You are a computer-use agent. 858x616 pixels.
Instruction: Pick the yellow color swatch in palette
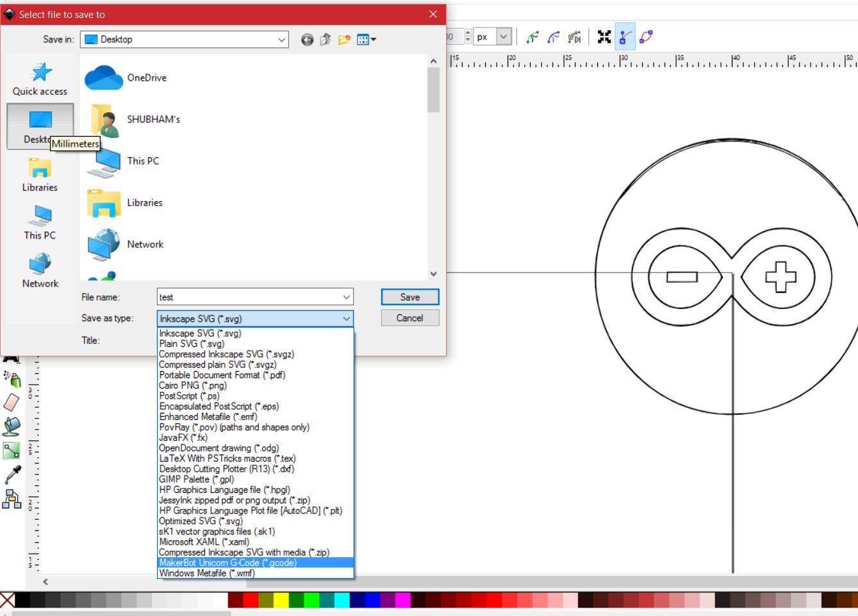(x=281, y=600)
